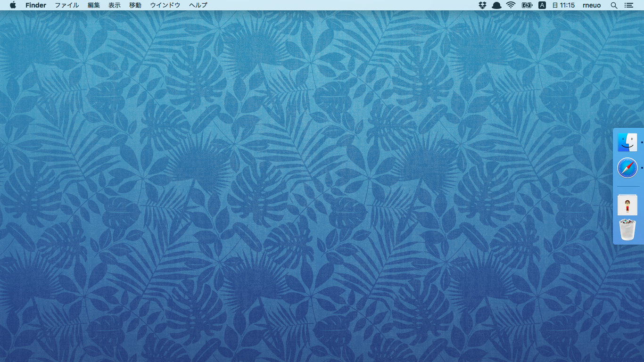Open Spotlight search magnifier
The height and width of the screenshot is (362, 644).
[x=614, y=5]
